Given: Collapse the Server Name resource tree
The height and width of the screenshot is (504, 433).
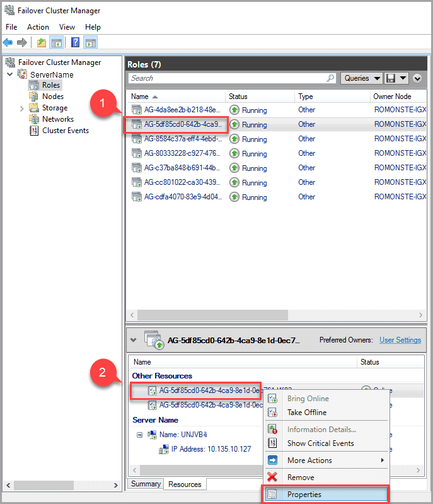Looking at the screenshot, I should click(x=139, y=435).
